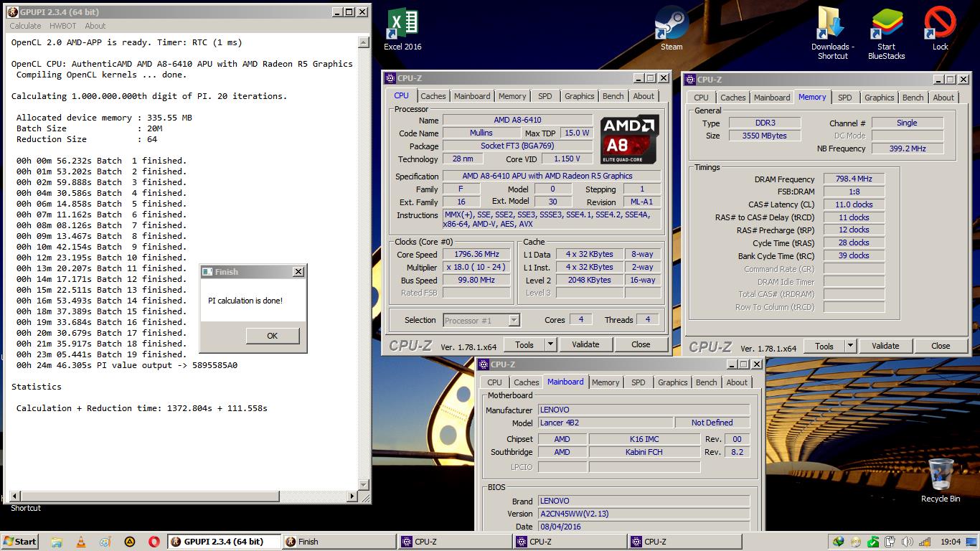Click DRAM Frequency value 798.4 MHz
Screen dimensions: 980x551
pos(853,179)
